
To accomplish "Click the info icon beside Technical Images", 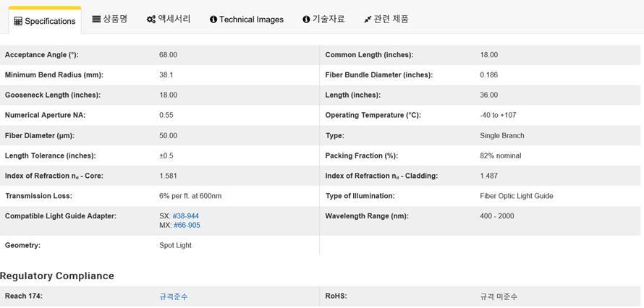I will coord(213,20).
